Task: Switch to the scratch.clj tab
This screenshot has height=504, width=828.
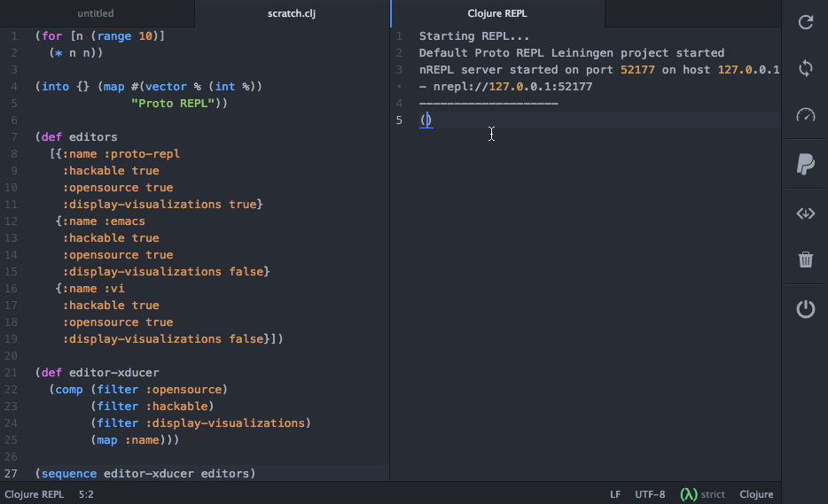Action: click(292, 13)
